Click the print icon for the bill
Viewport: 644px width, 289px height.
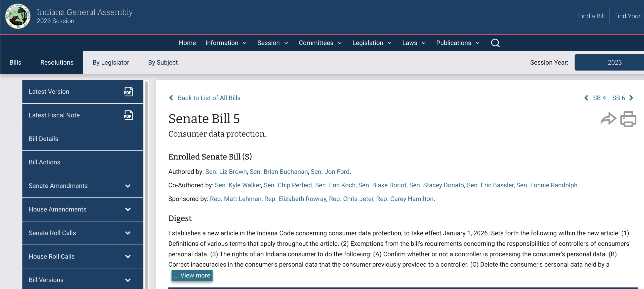(x=628, y=119)
